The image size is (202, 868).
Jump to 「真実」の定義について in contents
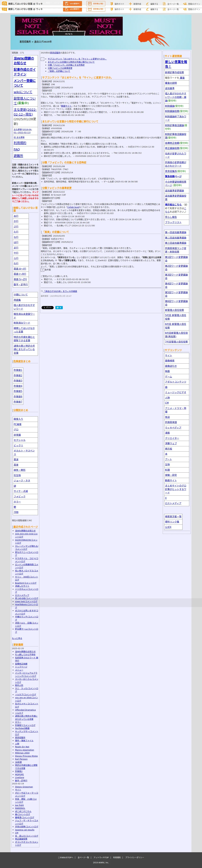pos(59,71)
